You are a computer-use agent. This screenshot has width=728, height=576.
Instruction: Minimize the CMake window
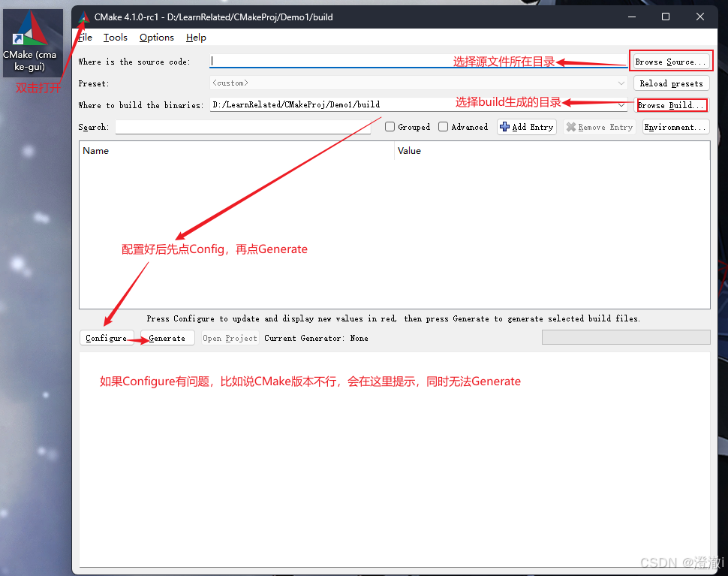631,17
